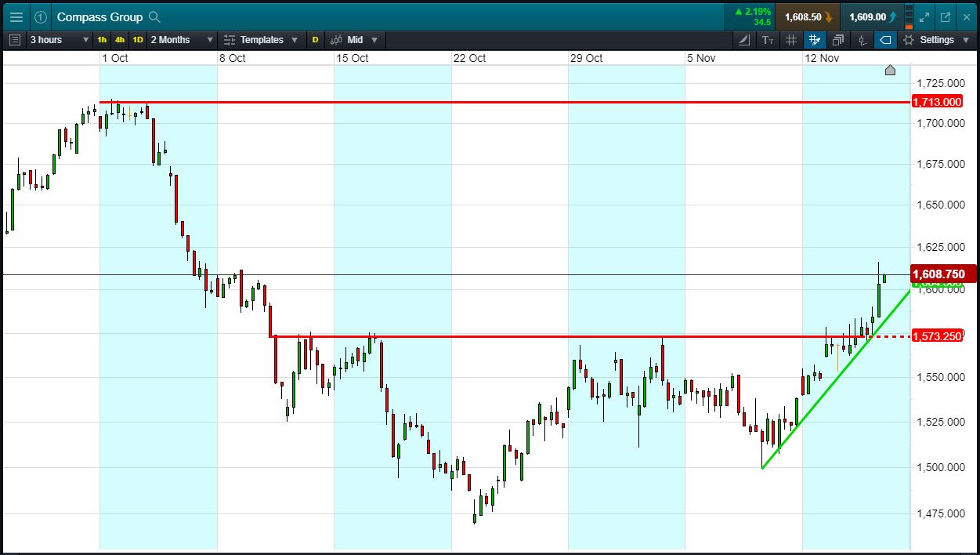Toggle the price label tag icon
The image size is (980, 555).
[885, 40]
